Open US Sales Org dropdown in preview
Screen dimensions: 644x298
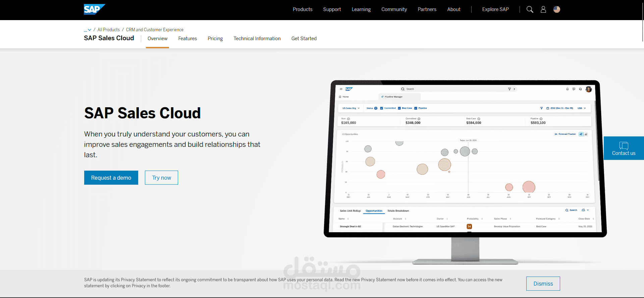click(351, 108)
